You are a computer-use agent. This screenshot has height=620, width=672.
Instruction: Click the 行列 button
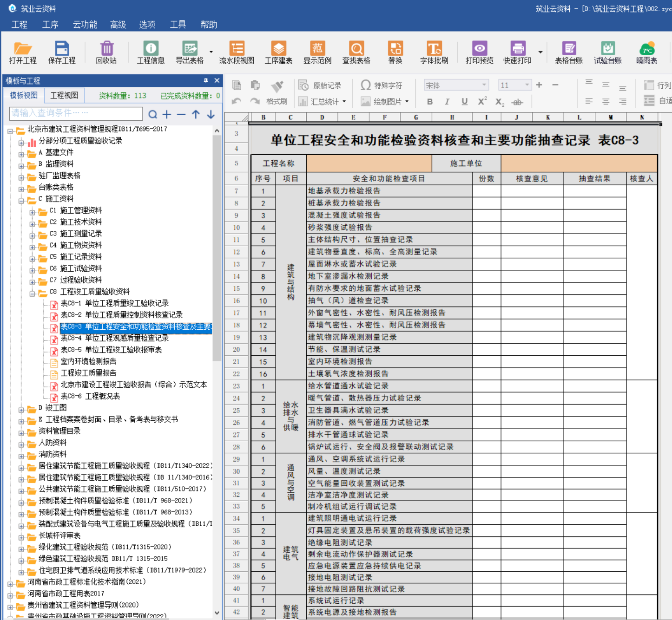point(658,85)
